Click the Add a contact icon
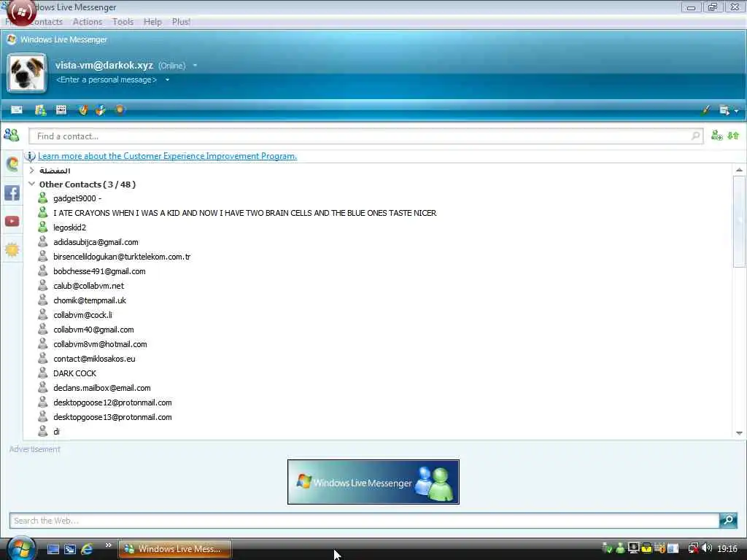 716,136
